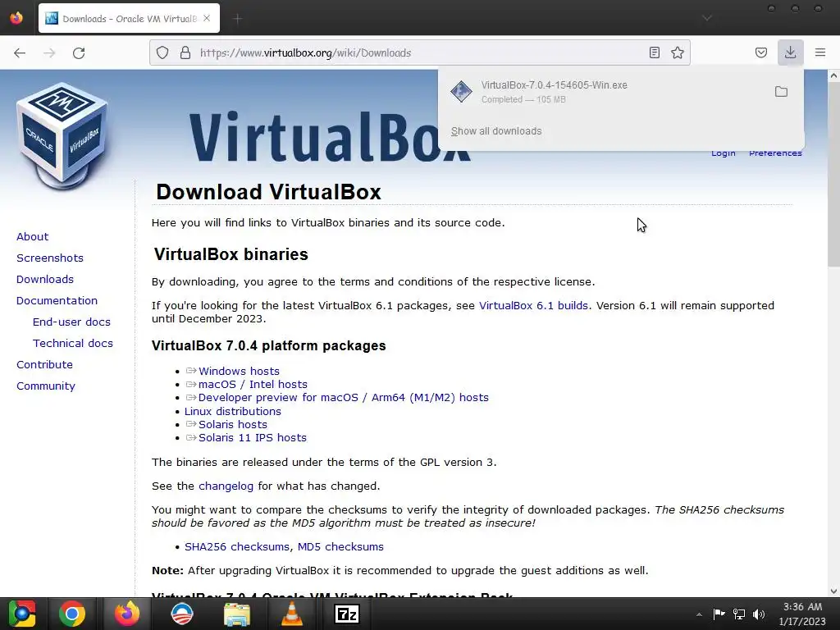840x630 pixels.
Task: Toggle reader view icon in address bar
Action: [x=654, y=52]
